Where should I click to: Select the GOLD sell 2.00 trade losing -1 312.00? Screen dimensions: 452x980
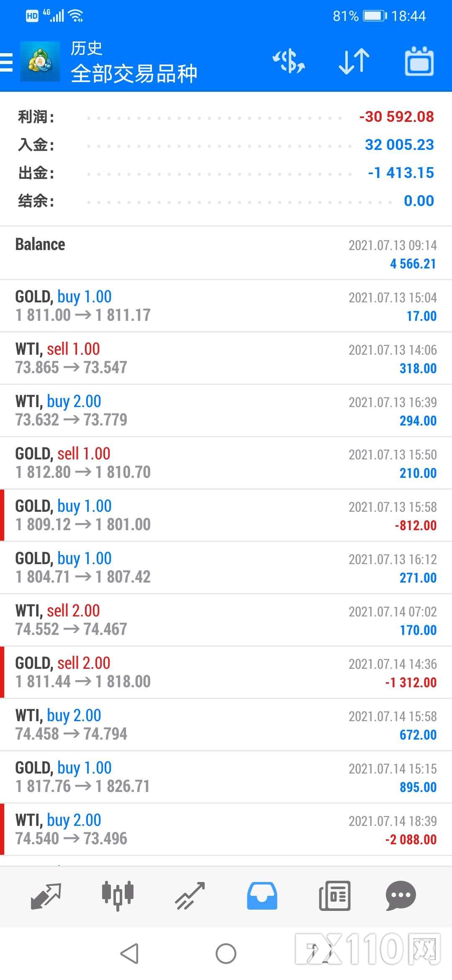pos(226,672)
